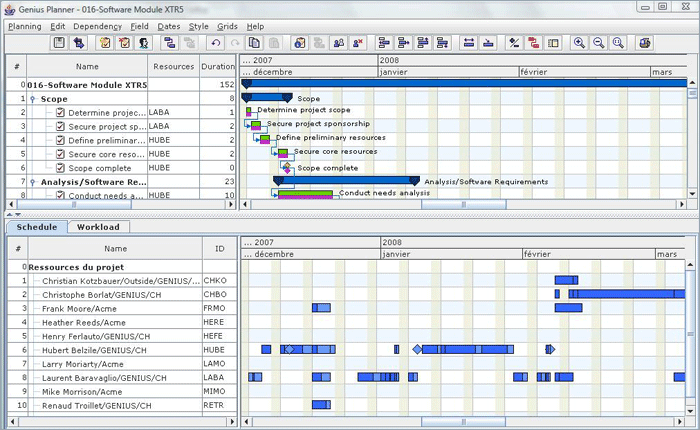
Task: Click the link tasks toolbar icon
Action: coord(170,43)
